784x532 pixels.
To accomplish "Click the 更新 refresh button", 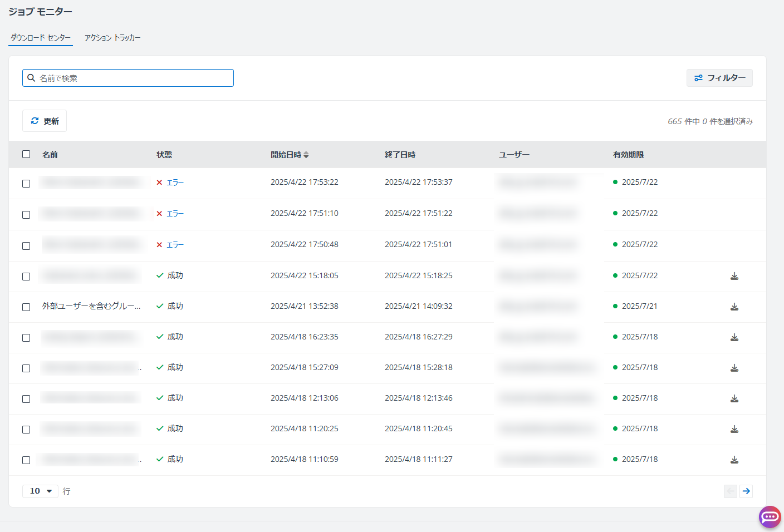I will (x=45, y=121).
